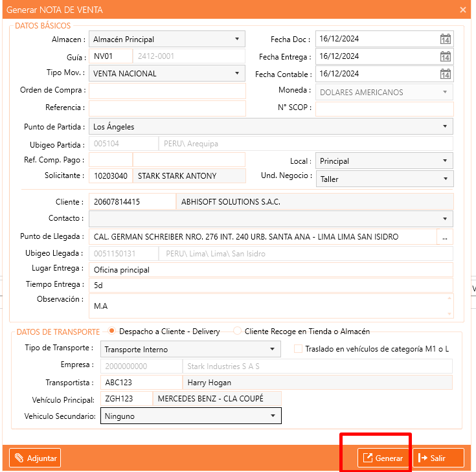Click the Lugar Entrega field
This screenshot has height=472, width=476.
[271, 269]
